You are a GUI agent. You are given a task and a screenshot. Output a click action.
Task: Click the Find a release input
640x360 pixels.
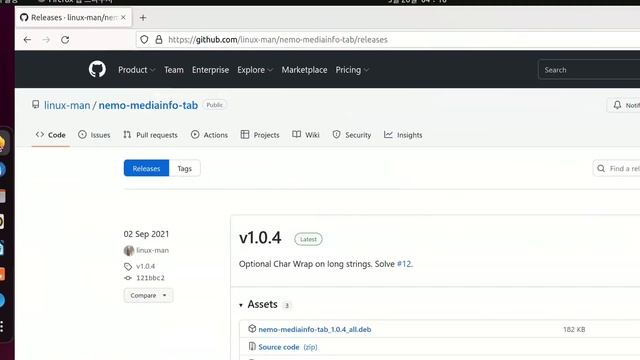[x=616, y=168]
